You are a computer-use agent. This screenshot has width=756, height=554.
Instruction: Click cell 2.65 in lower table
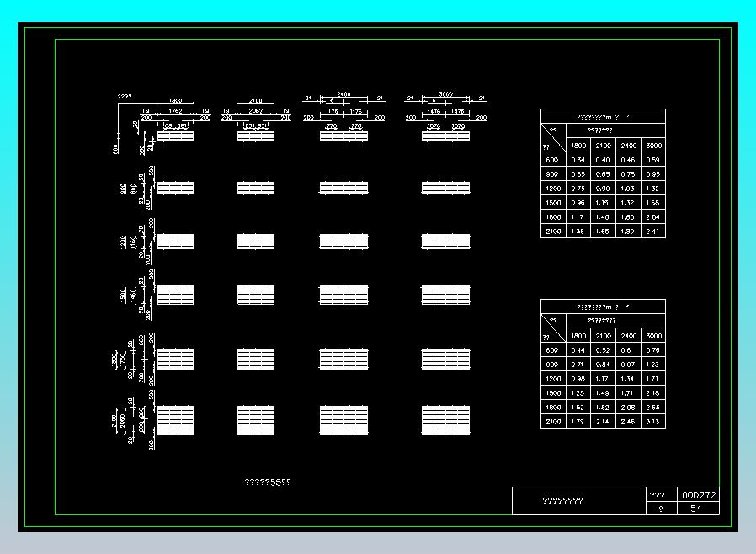[x=652, y=408]
